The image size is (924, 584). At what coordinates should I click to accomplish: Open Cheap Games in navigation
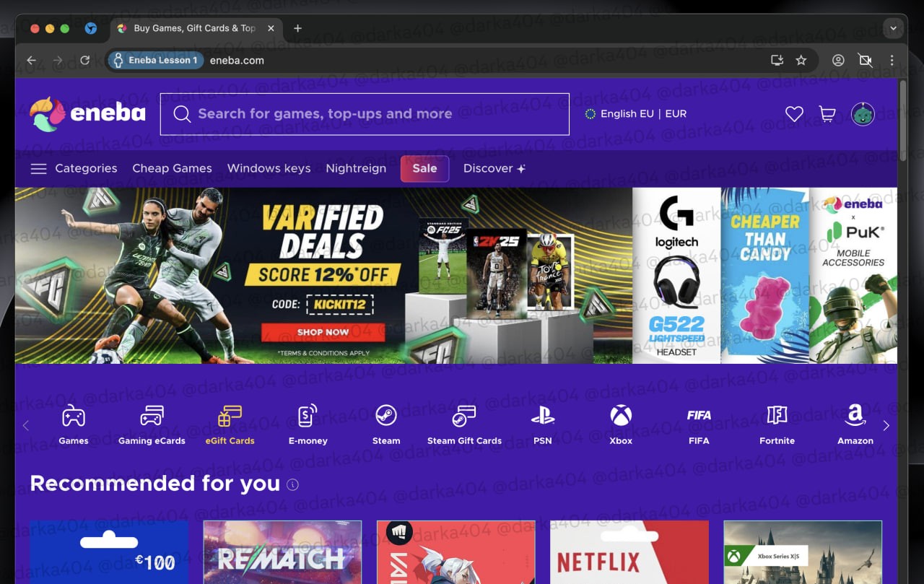pos(172,169)
